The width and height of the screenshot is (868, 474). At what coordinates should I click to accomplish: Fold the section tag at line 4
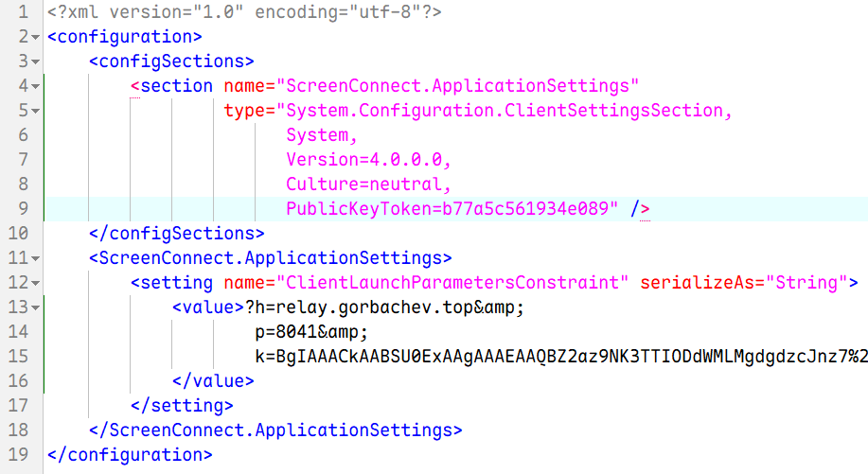35,86
